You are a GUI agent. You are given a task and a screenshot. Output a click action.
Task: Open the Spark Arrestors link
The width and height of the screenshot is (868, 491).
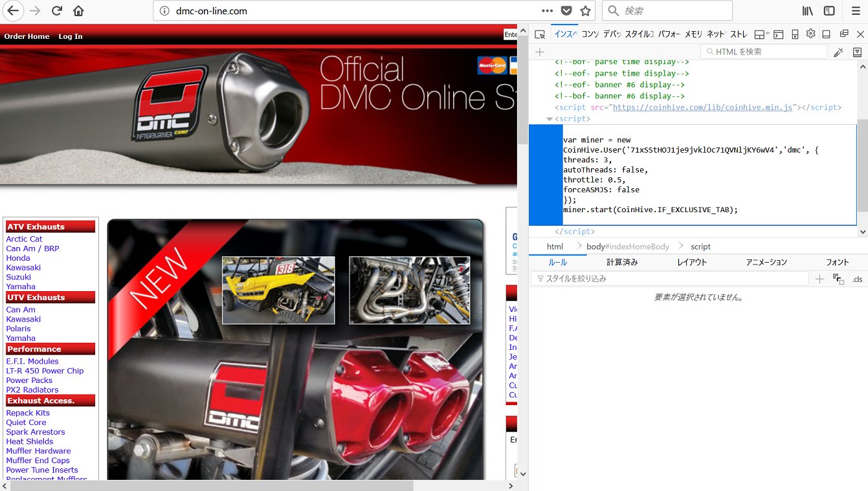(36, 432)
